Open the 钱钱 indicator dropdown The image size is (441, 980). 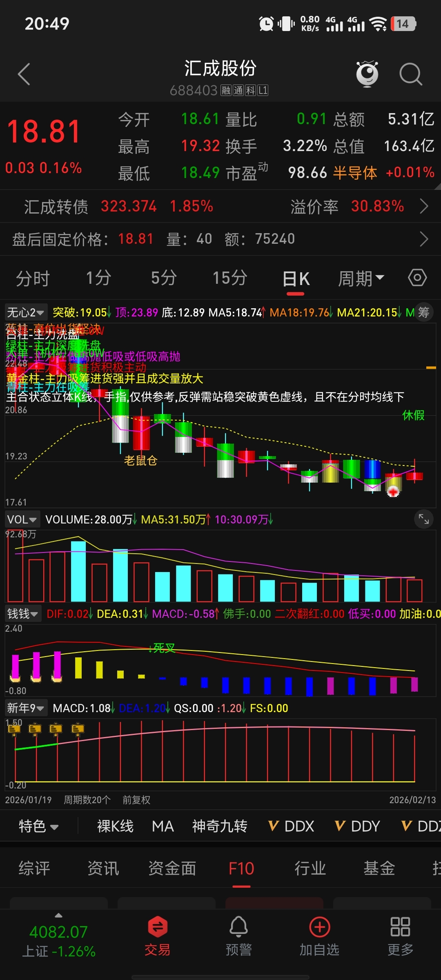coord(23,614)
